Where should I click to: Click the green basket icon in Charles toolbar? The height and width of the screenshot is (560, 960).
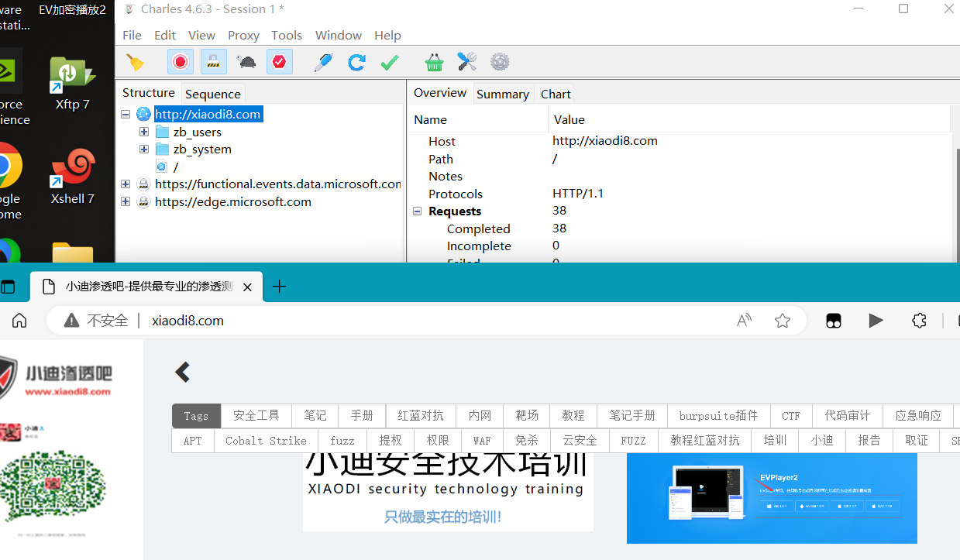[434, 62]
